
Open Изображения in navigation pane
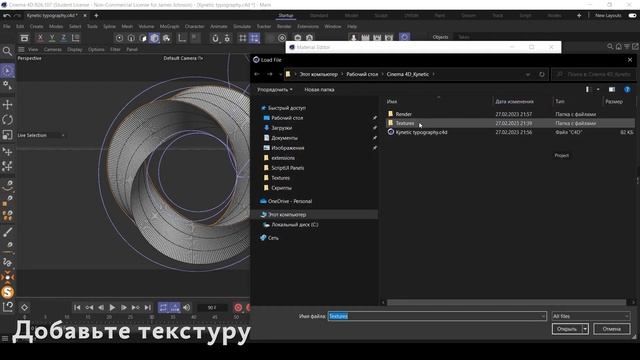point(287,148)
